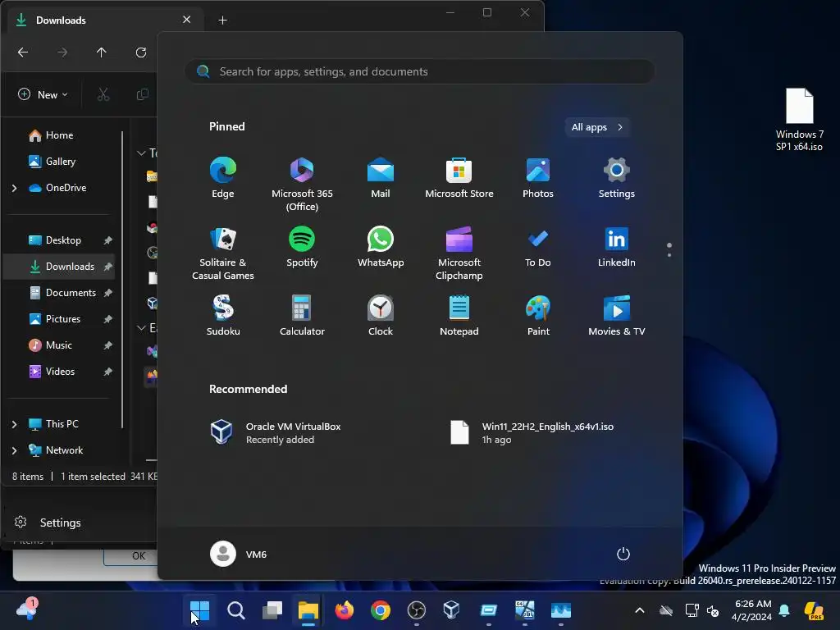Open Music in Explorer sidebar
This screenshot has width=840, height=630.
tap(60, 345)
